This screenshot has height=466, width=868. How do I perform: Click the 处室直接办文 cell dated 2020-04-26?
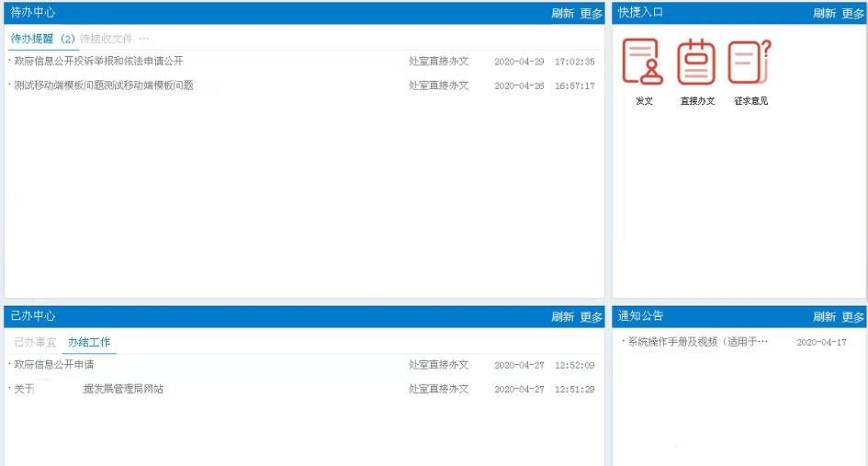[438, 85]
